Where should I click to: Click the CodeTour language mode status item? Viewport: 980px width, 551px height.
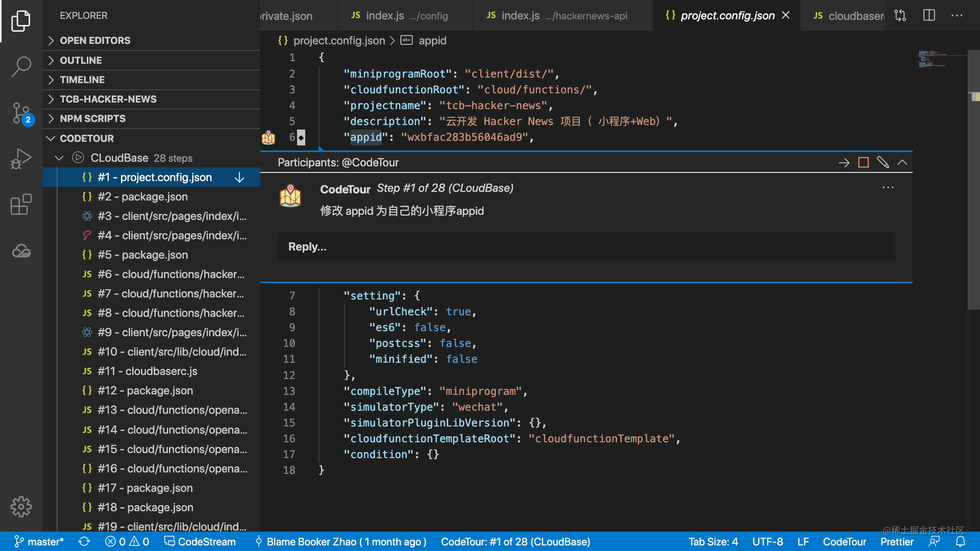(x=844, y=541)
